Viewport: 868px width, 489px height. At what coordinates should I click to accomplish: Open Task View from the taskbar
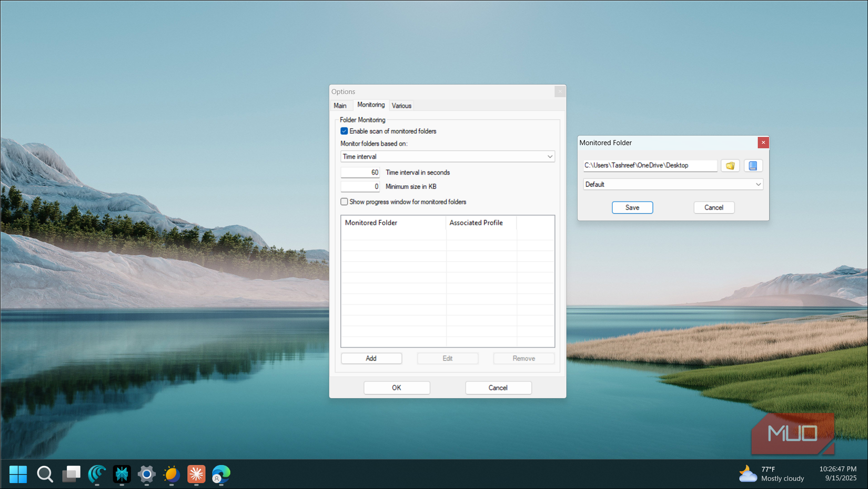point(72,474)
